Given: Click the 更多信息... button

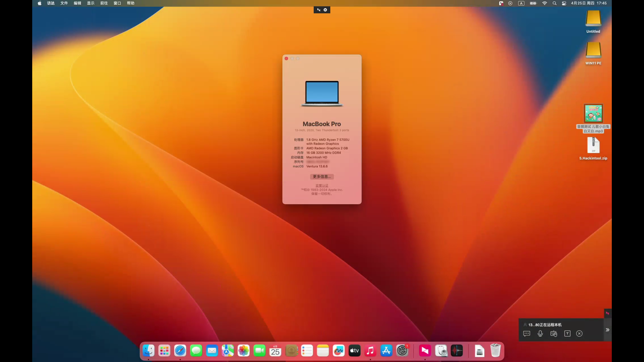Looking at the screenshot, I should pos(322,177).
